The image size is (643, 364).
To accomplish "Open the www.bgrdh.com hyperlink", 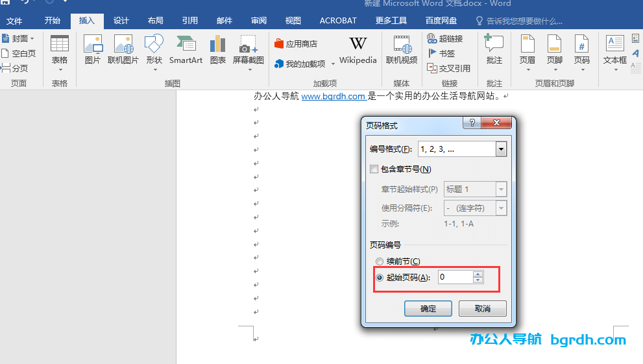I will pyautogui.click(x=334, y=96).
